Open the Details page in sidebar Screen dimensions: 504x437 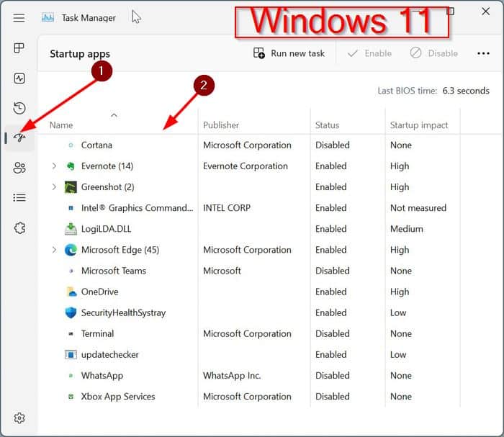click(x=19, y=197)
